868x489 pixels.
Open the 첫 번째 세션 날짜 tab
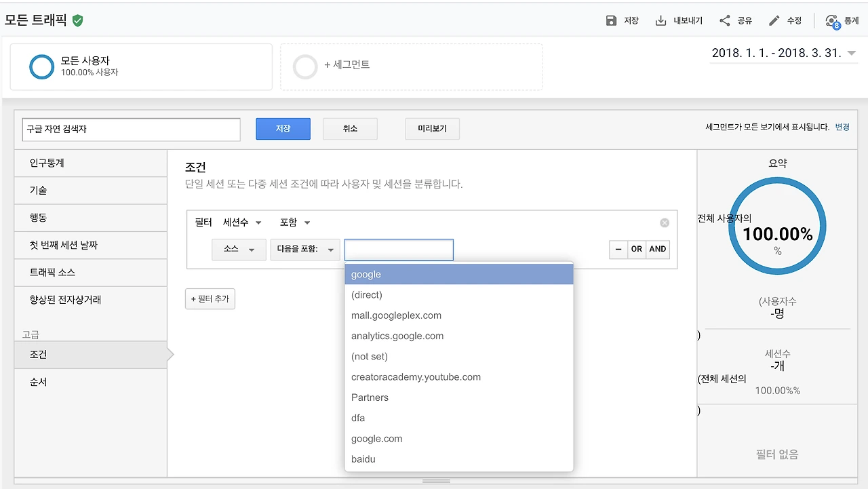91,245
